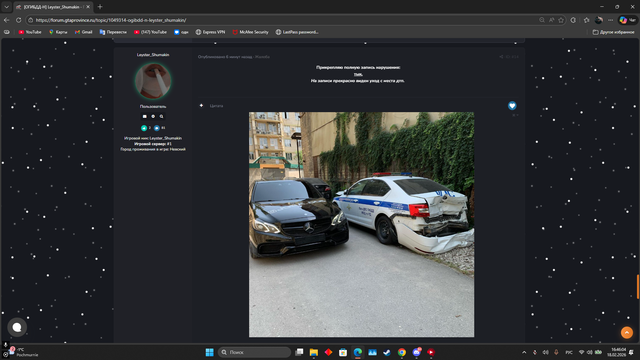Click the Цитата quote button
The image size is (640, 360).
pos(216,106)
